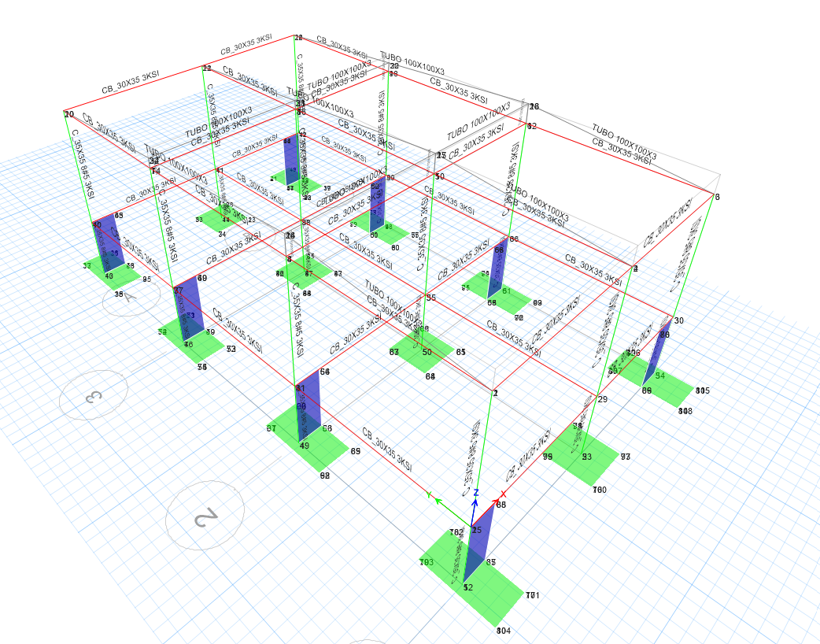820x644 pixels.
Task: Select joint 66 label
Action: pos(514,239)
